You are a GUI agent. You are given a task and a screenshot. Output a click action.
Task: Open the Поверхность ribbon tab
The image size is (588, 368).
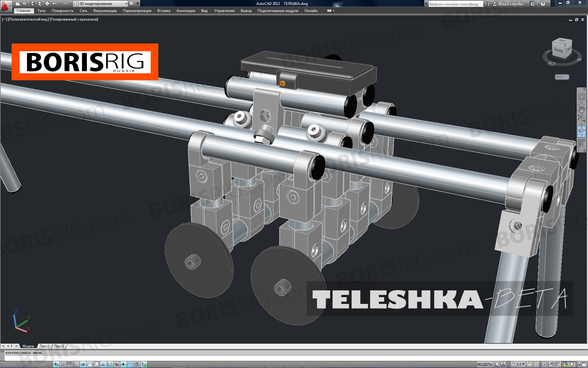(x=62, y=11)
